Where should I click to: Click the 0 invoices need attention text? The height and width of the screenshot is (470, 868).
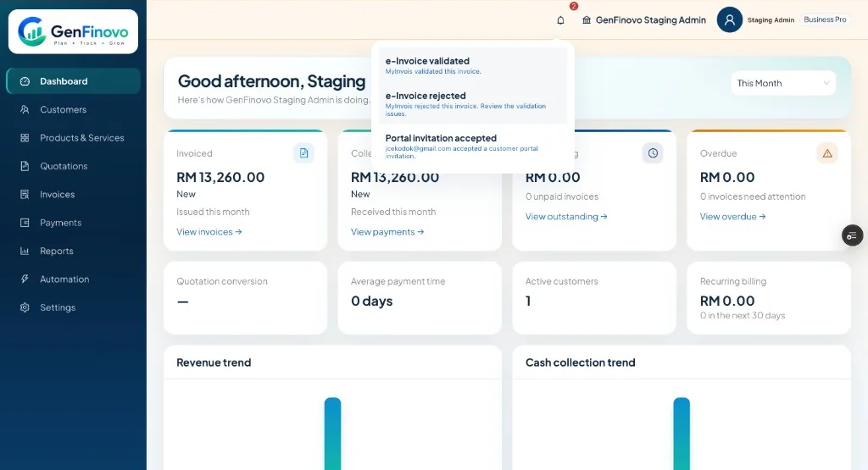(753, 196)
